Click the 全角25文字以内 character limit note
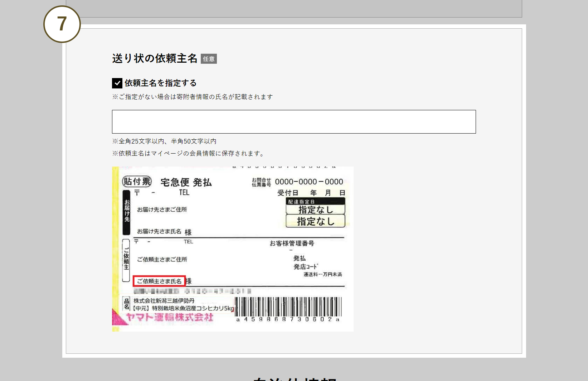The width and height of the screenshot is (588, 381). pos(164,141)
